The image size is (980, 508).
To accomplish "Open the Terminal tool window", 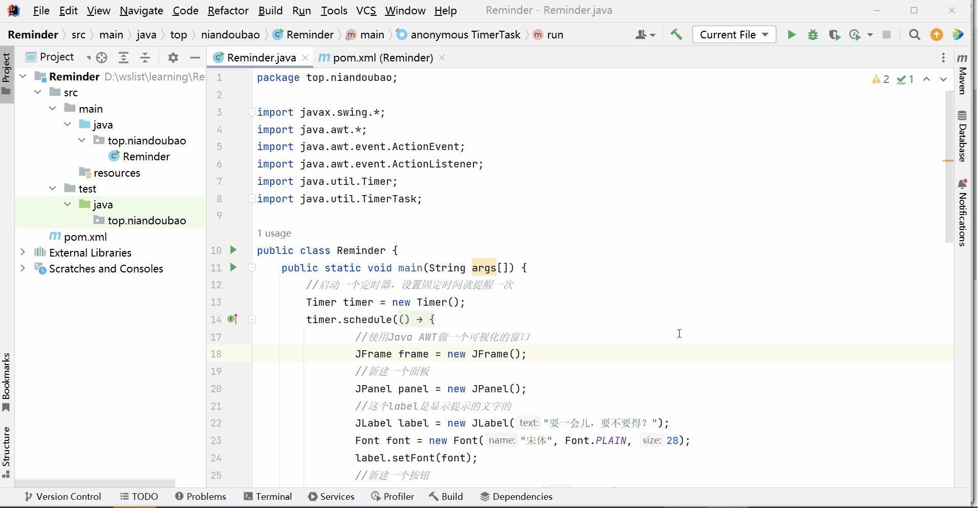I will (x=268, y=496).
